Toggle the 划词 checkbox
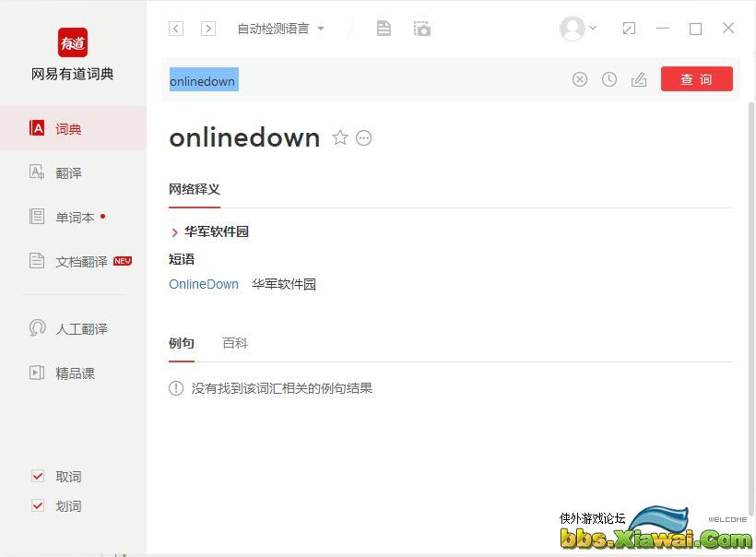The height and width of the screenshot is (557, 756). [38, 506]
